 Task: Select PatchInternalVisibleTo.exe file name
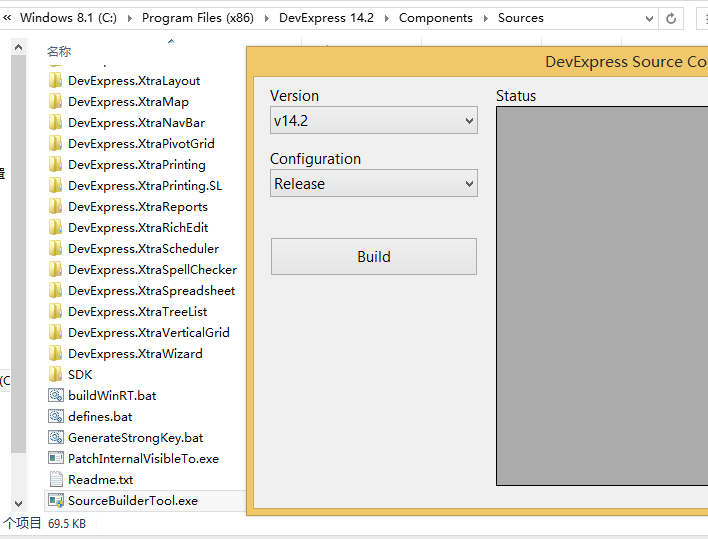[x=143, y=459]
